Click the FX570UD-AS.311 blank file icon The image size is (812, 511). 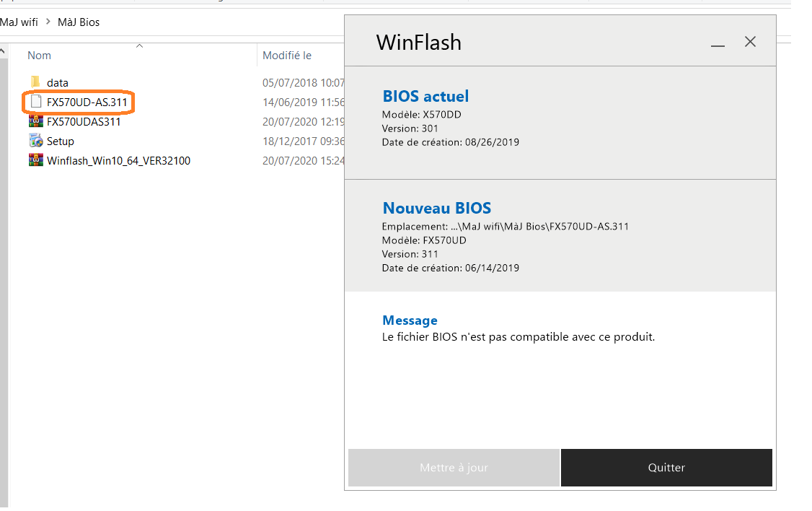(36, 102)
